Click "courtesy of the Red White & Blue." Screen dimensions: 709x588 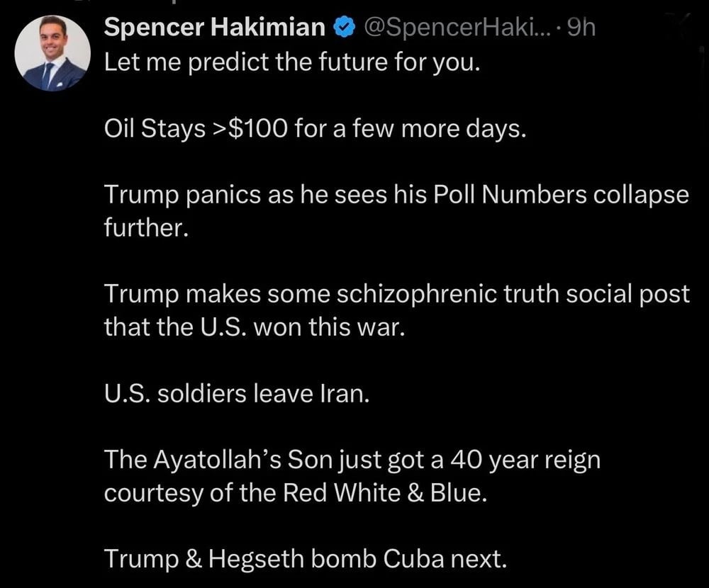[296, 493]
